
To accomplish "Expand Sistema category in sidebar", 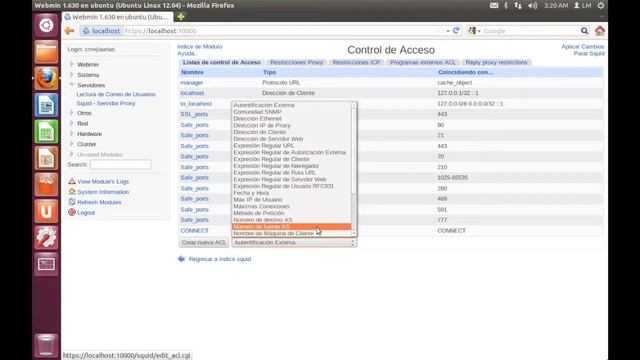I will pos(72,75).
